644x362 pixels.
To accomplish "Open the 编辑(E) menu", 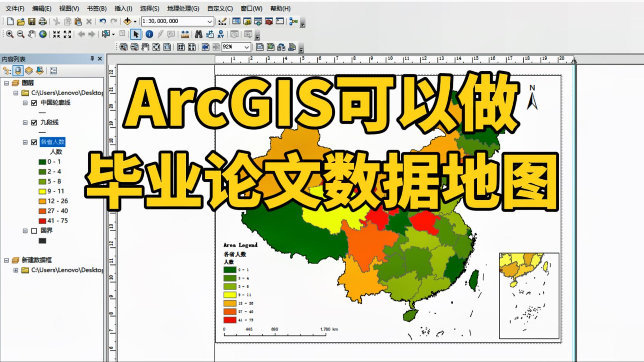I will pyautogui.click(x=42, y=8).
